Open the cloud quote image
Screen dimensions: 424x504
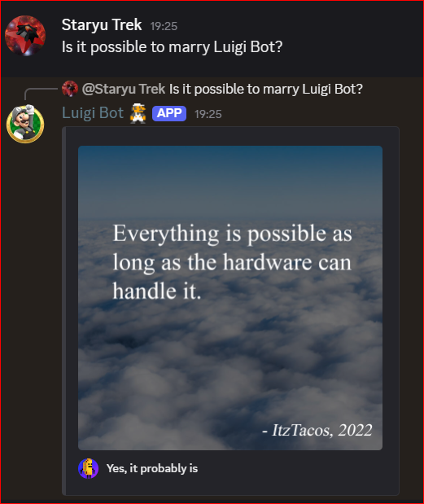[230, 298]
